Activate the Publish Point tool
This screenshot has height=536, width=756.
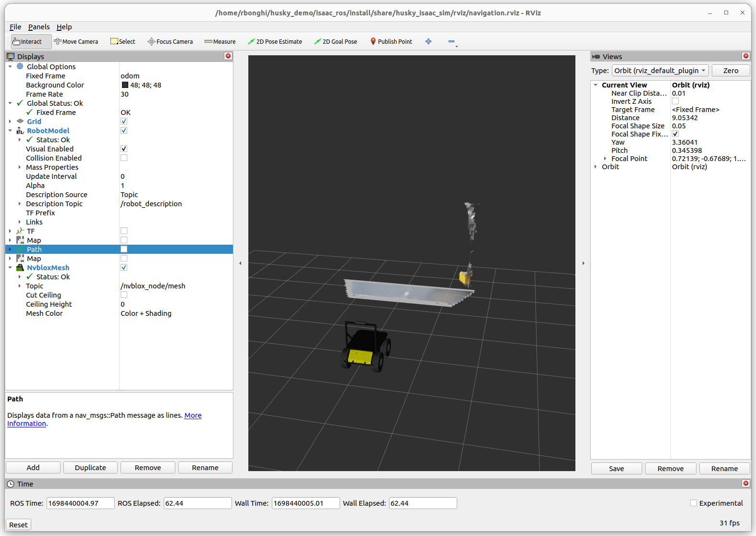tap(391, 41)
